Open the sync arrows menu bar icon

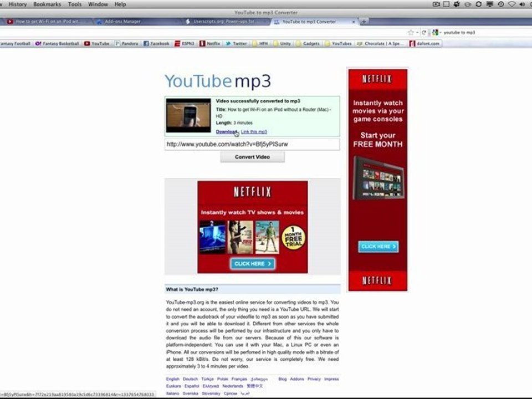(478, 4)
